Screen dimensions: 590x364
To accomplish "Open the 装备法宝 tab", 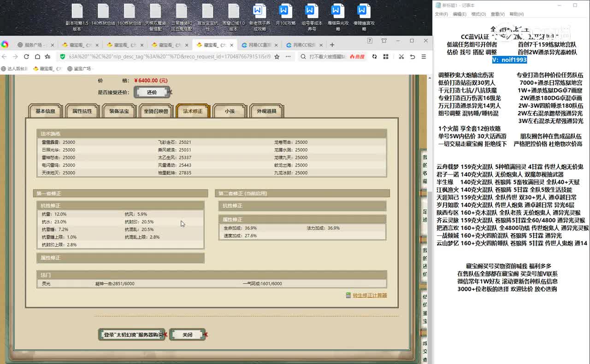I will (x=119, y=111).
